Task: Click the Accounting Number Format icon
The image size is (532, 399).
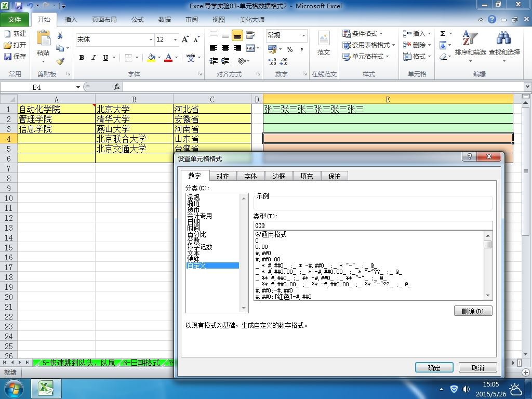Action: [272, 49]
